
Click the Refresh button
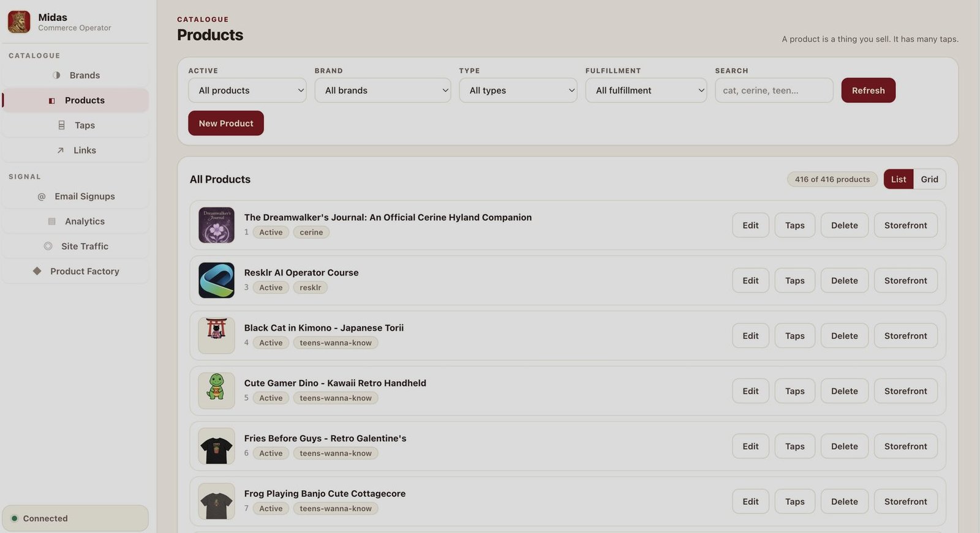point(868,91)
